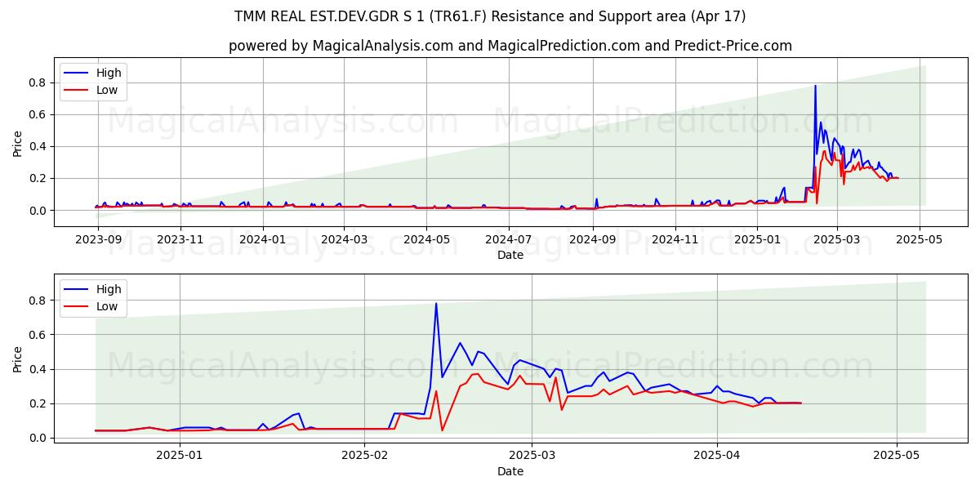Viewport: 980px width, 490px height.
Task: Click the '0.2' y-axis tick of the top chart
Action: pyautogui.click(x=39, y=178)
